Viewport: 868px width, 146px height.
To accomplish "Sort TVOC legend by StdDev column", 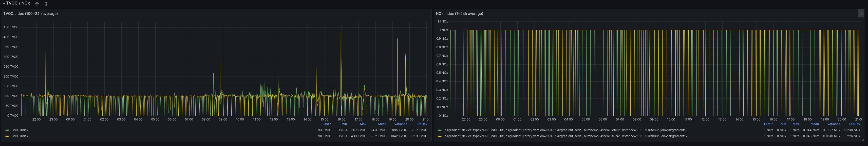I will pyautogui.click(x=422, y=124).
